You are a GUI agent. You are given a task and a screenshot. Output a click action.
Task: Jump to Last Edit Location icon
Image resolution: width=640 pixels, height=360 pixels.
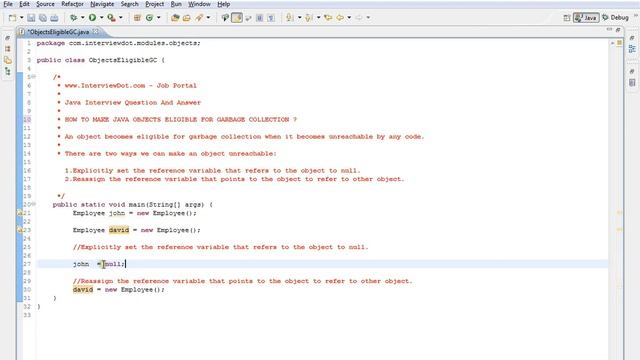[328, 18]
